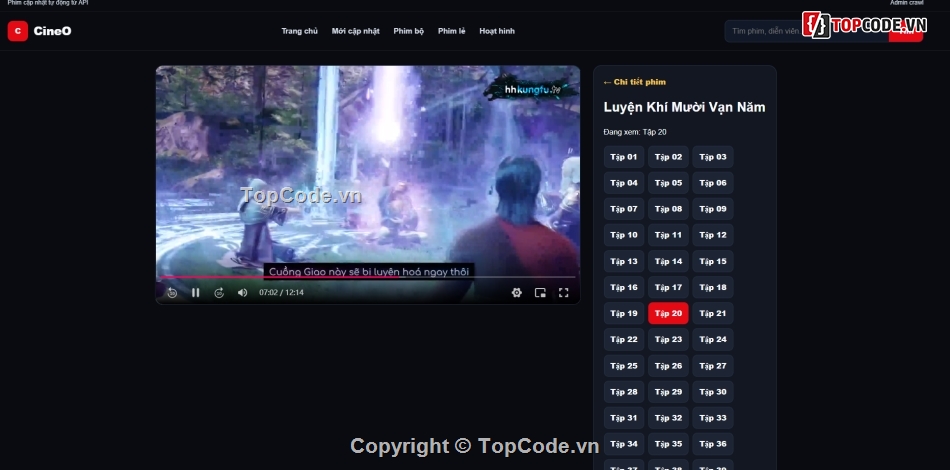Mute the video volume

tap(242, 293)
